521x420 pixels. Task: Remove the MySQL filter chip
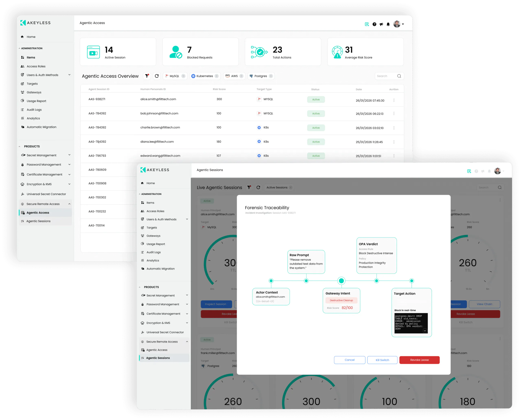pyautogui.click(x=183, y=76)
